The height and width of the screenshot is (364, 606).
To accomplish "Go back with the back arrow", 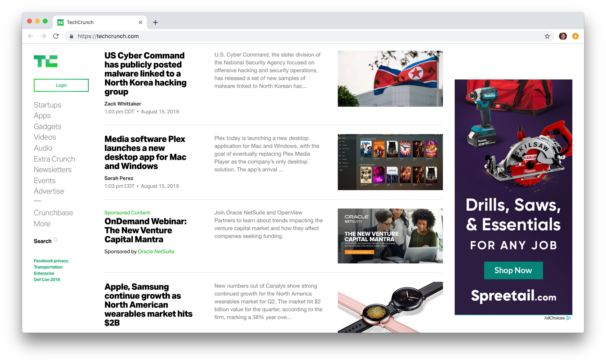I will pyautogui.click(x=31, y=36).
